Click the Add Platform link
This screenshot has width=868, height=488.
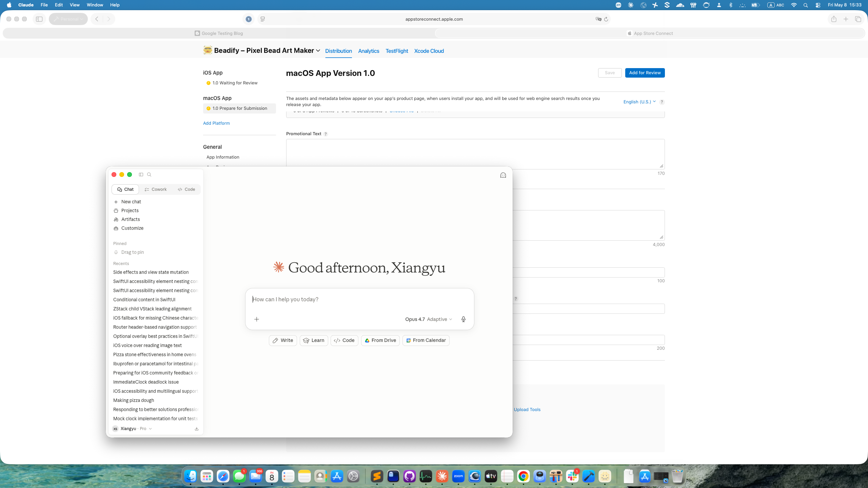pos(216,123)
